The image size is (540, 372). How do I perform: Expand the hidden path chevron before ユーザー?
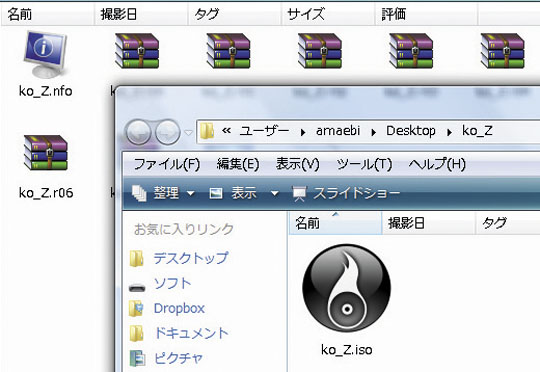226,131
